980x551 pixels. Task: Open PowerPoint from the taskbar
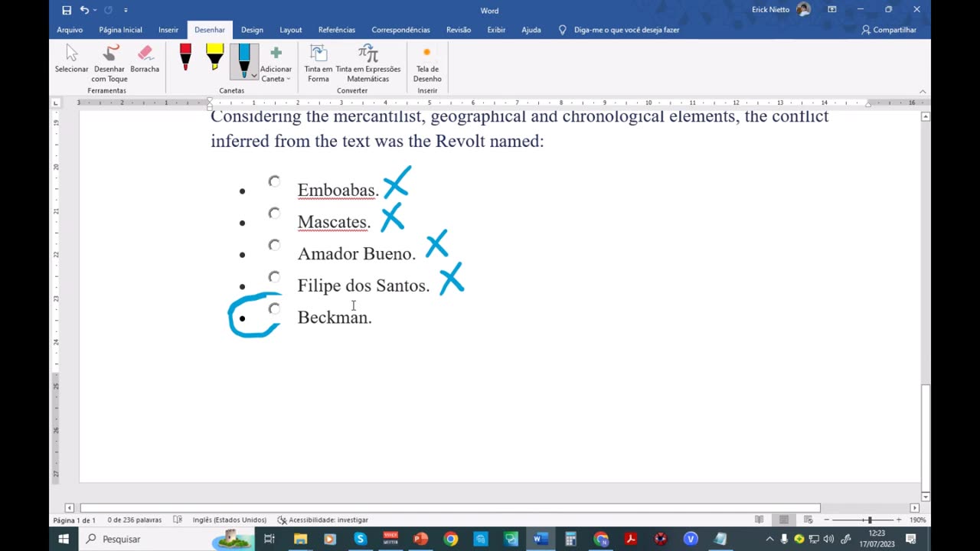tap(420, 539)
